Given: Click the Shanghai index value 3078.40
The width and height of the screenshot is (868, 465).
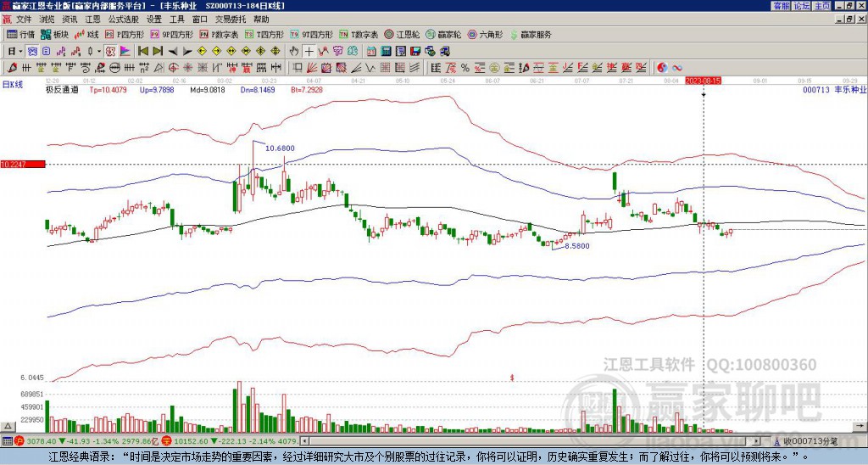Looking at the screenshot, I should pos(42,441).
